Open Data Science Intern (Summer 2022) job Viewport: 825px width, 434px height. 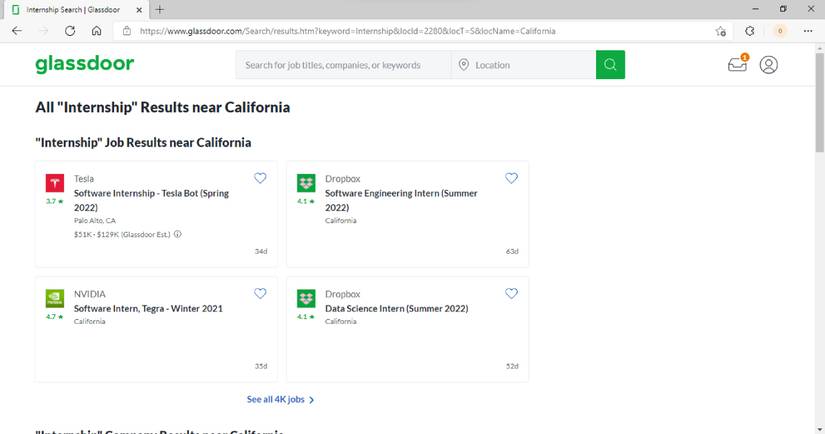click(397, 309)
